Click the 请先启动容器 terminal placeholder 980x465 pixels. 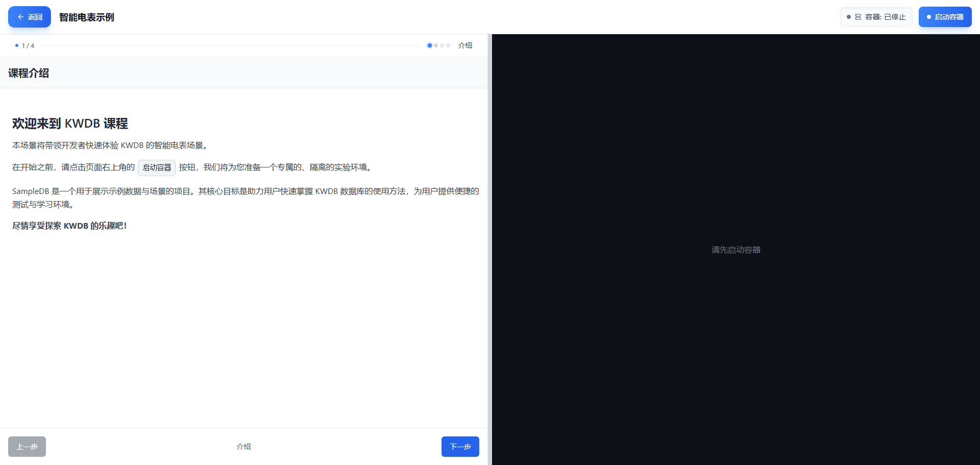736,250
